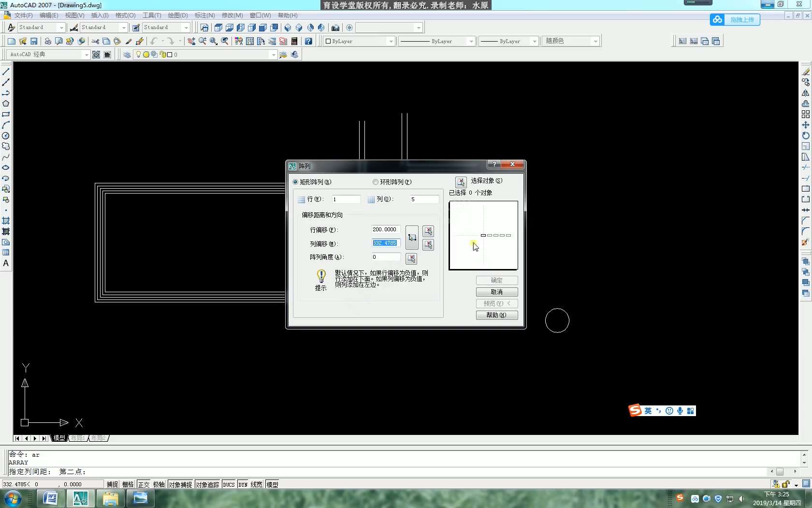Select the Hatch tool
This screenshot has height=508, width=812.
(x=6, y=221)
